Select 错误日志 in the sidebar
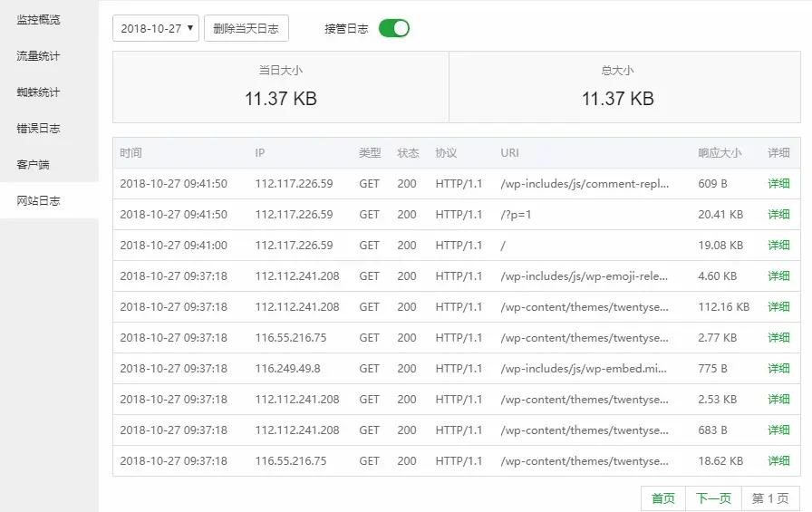The image size is (812, 512). point(39,128)
